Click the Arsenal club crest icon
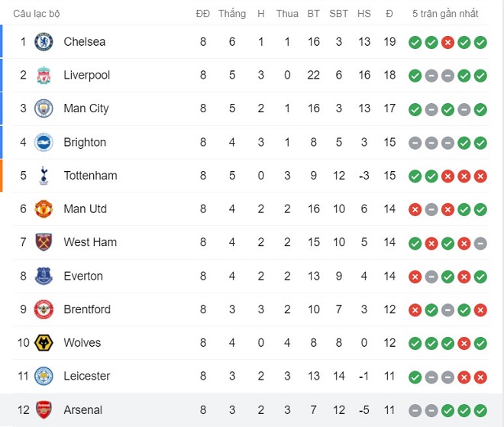This screenshot has width=504, height=427. pos(44,410)
